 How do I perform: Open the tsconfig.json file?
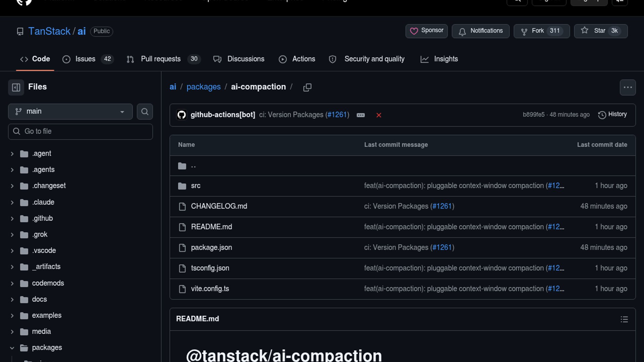(x=210, y=268)
